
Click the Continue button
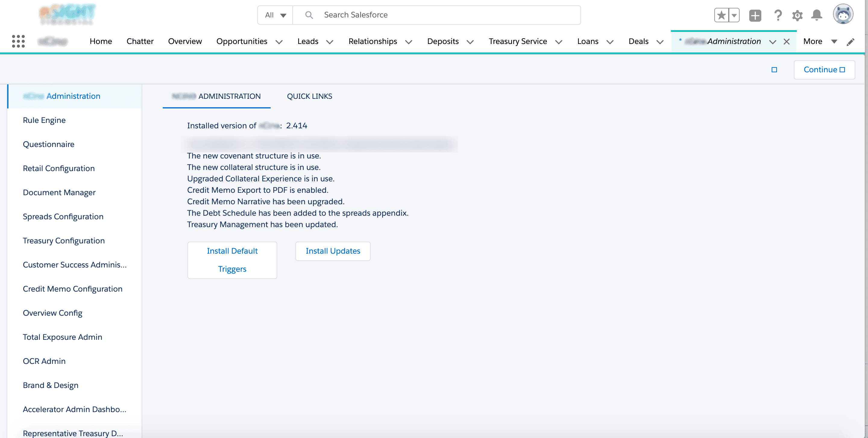coord(824,70)
